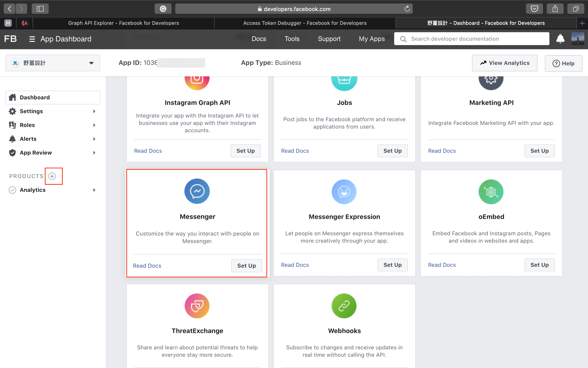Open the Docs menu

259,39
